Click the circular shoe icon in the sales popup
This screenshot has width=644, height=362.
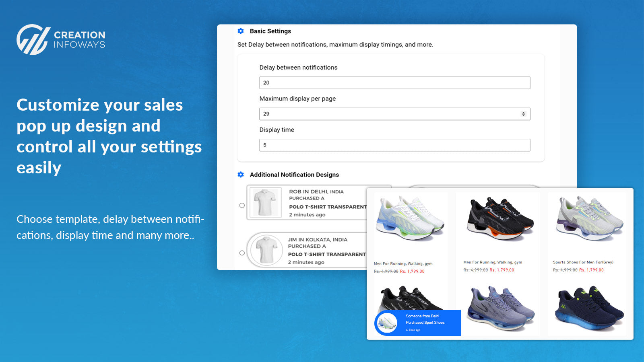click(388, 323)
